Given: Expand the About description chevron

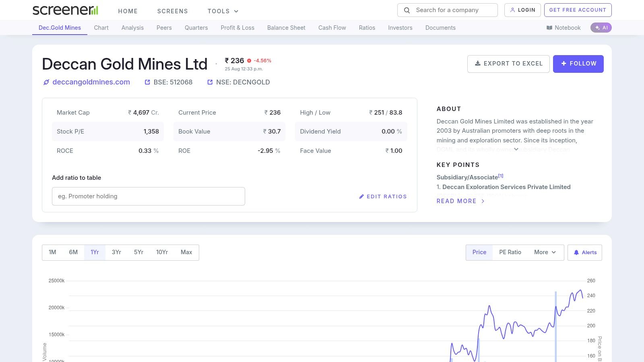Looking at the screenshot, I should 516,149.
